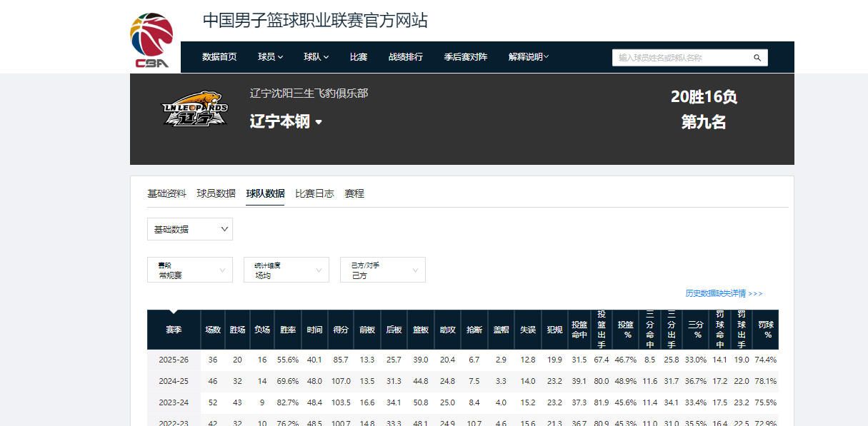Switch to the 赛程 tab
The image size is (868, 426).
click(354, 193)
